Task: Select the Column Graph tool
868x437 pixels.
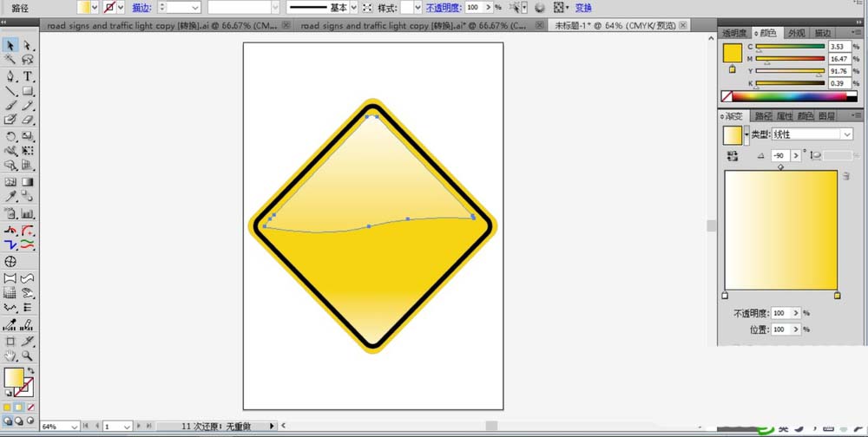Action: pos(27,213)
